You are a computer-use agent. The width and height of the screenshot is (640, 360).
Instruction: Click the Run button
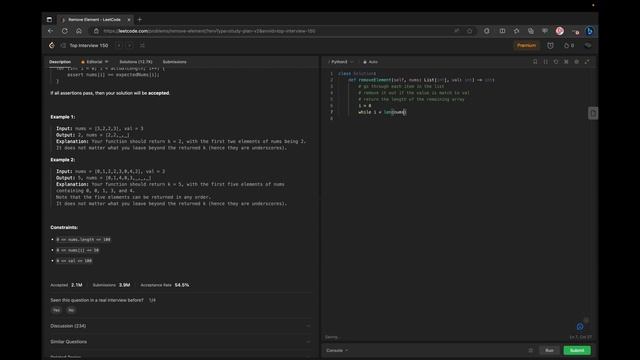[x=549, y=350]
